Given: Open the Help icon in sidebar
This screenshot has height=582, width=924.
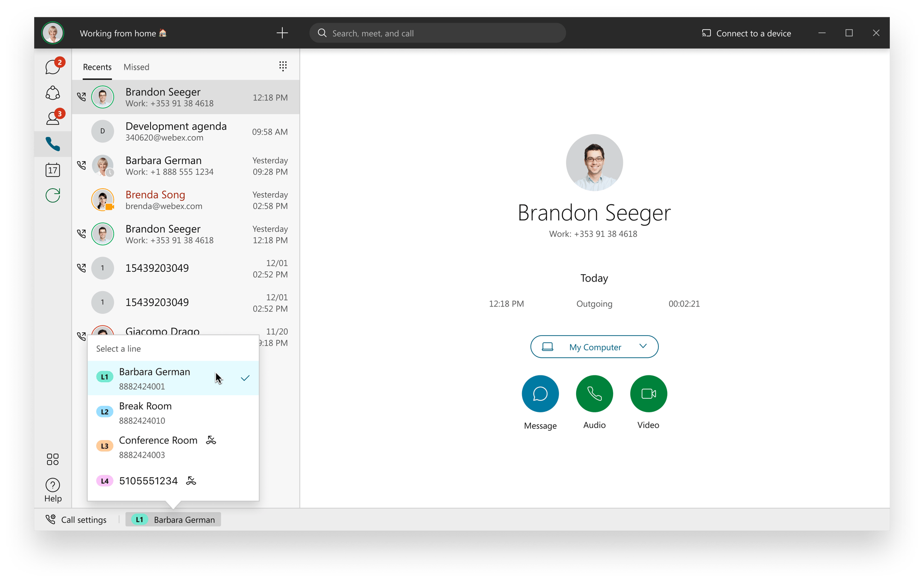Looking at the screenshot, I should pyautogui.click(x=53, y=490).
